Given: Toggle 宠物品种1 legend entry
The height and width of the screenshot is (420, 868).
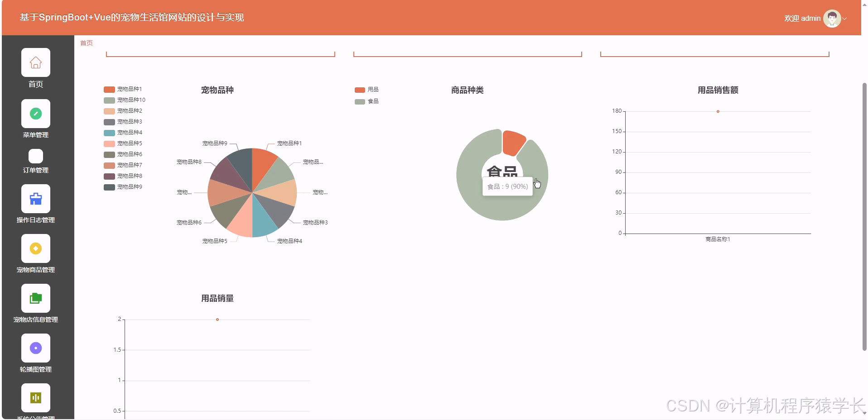Looking at the screenshot, I should point(123,89).
